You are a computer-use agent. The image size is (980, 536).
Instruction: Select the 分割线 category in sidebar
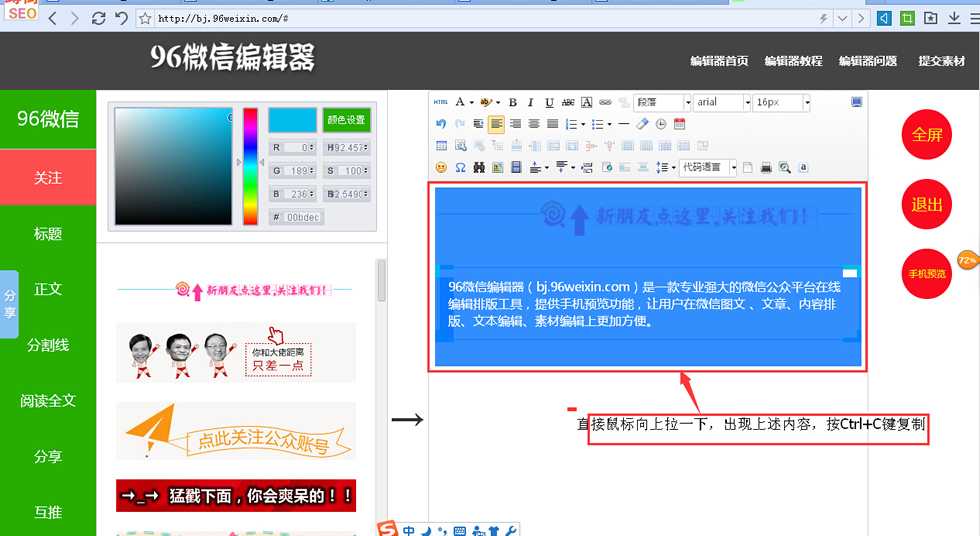tap(48, 345)
